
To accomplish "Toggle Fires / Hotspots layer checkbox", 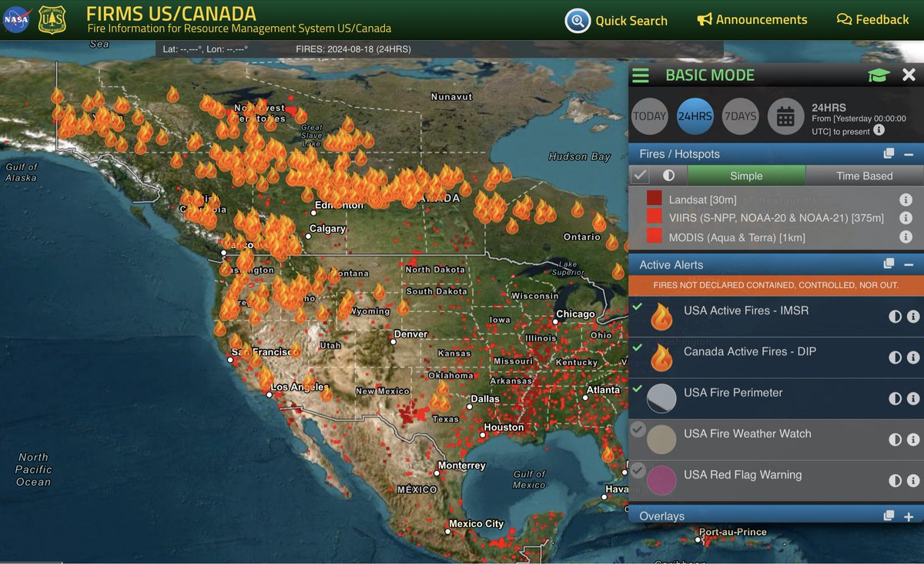I will (x=640, y=176).
